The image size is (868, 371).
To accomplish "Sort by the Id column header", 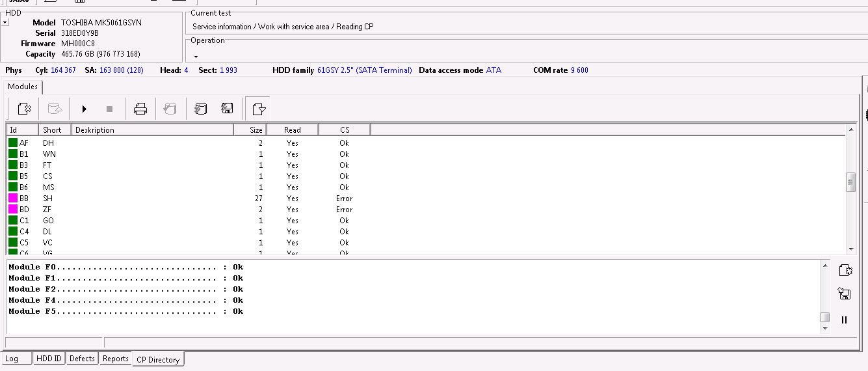I will pyautogui.click(x=23, y=130).
